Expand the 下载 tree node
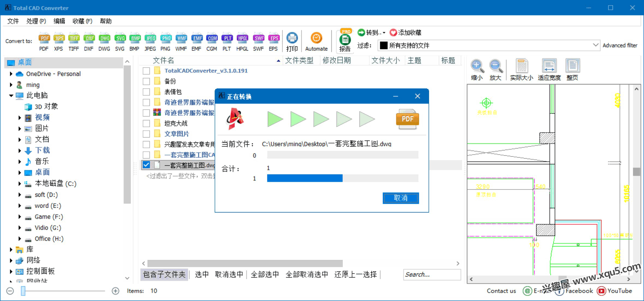 (20, 150)
